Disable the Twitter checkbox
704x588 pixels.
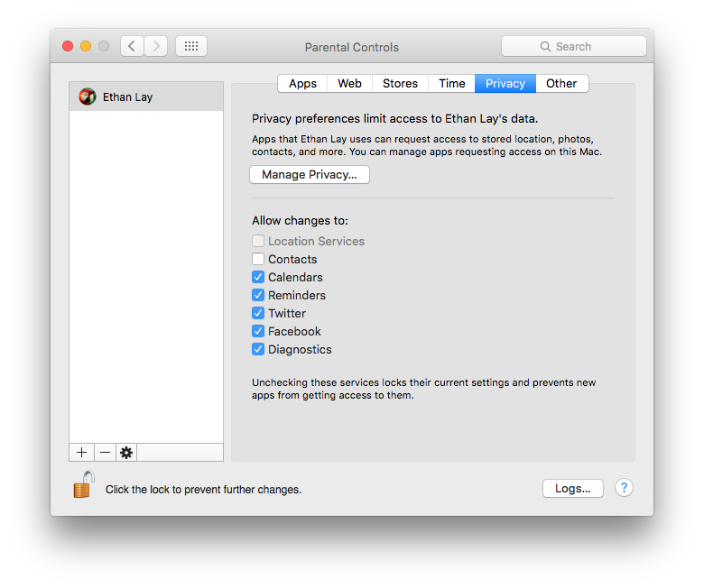coord(258,314)
